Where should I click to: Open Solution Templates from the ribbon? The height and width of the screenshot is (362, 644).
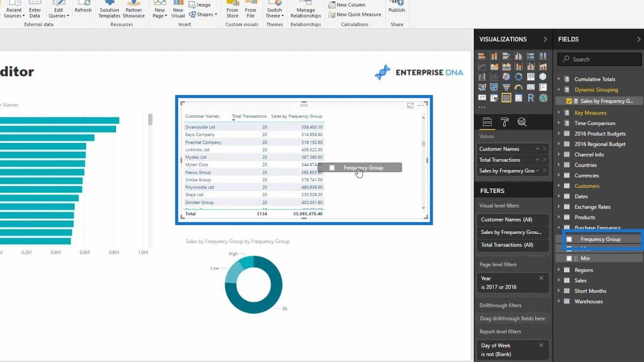(x=109, y=10)
